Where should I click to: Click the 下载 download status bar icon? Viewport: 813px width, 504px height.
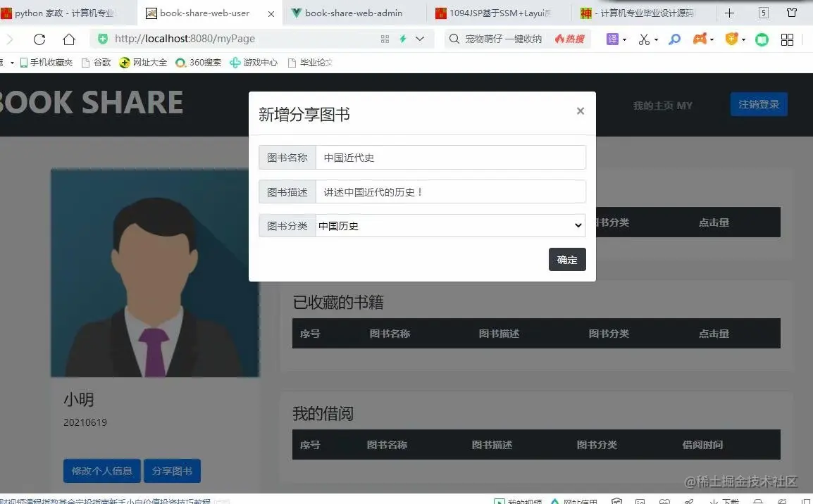724,500
